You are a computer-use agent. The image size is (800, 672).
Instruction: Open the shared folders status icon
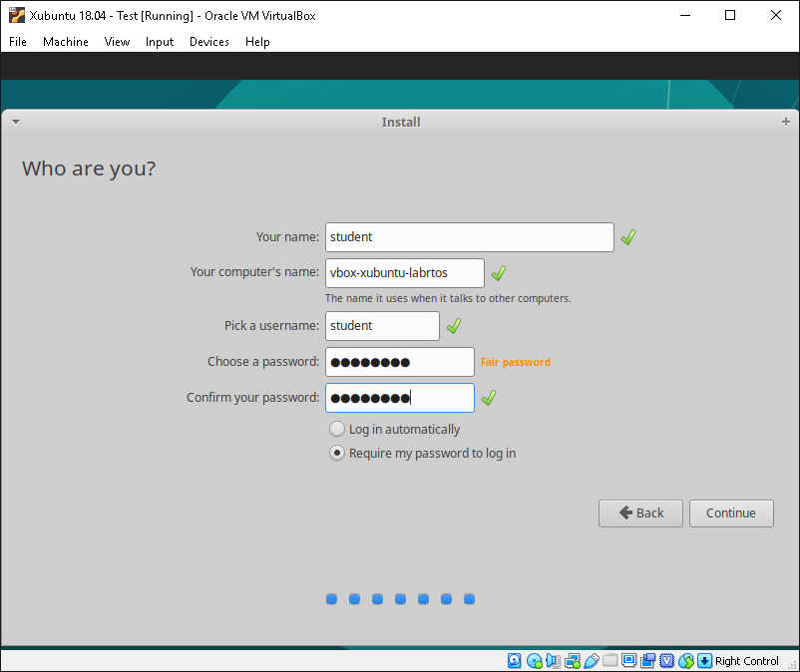click(610, 661)
